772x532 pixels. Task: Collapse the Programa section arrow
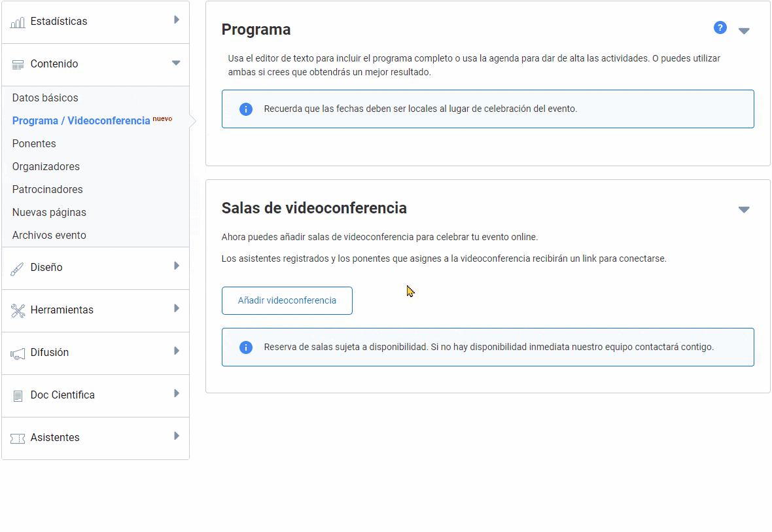click(x=744, y=31)
